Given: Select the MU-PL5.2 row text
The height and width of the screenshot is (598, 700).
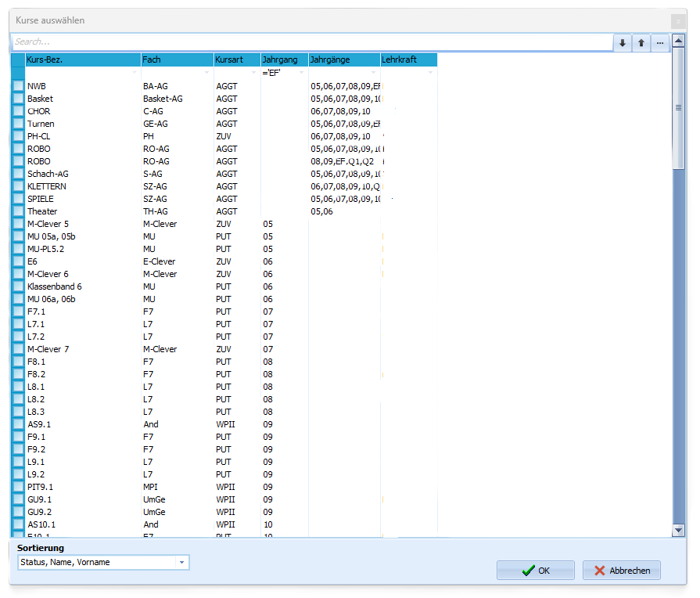Looking at the screenshot, I should 45,249.
